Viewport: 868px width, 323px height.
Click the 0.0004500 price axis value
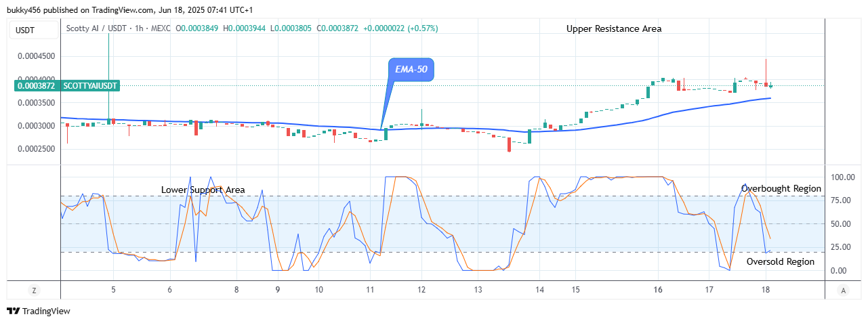37,56
